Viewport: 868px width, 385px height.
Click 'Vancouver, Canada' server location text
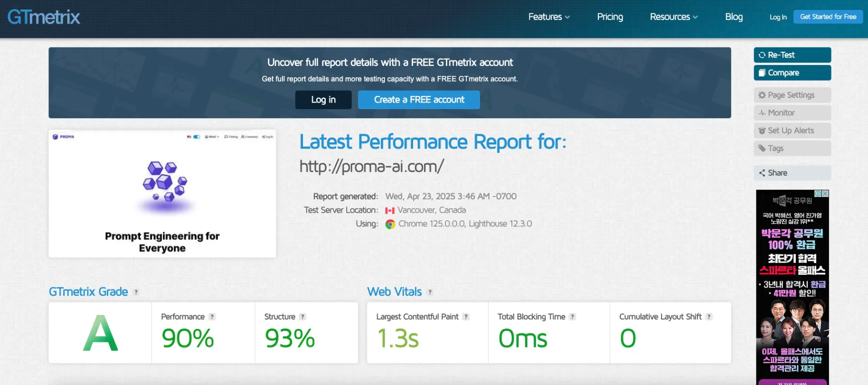432,210
